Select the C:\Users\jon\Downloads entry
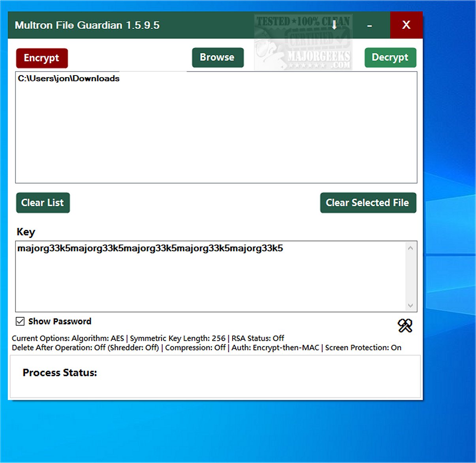Screen dimensions: 476x463 pos(68,79)
